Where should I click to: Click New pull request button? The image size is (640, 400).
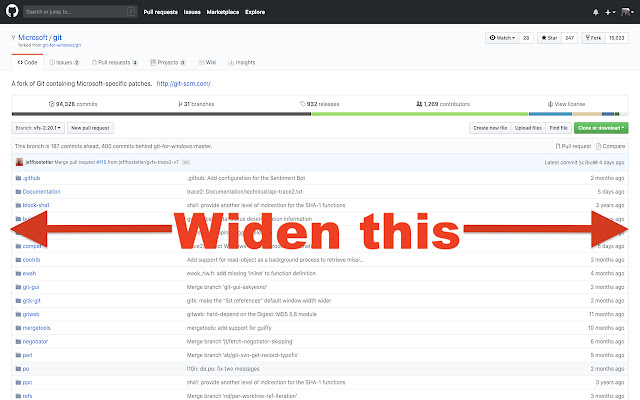[x=90, y=128]
